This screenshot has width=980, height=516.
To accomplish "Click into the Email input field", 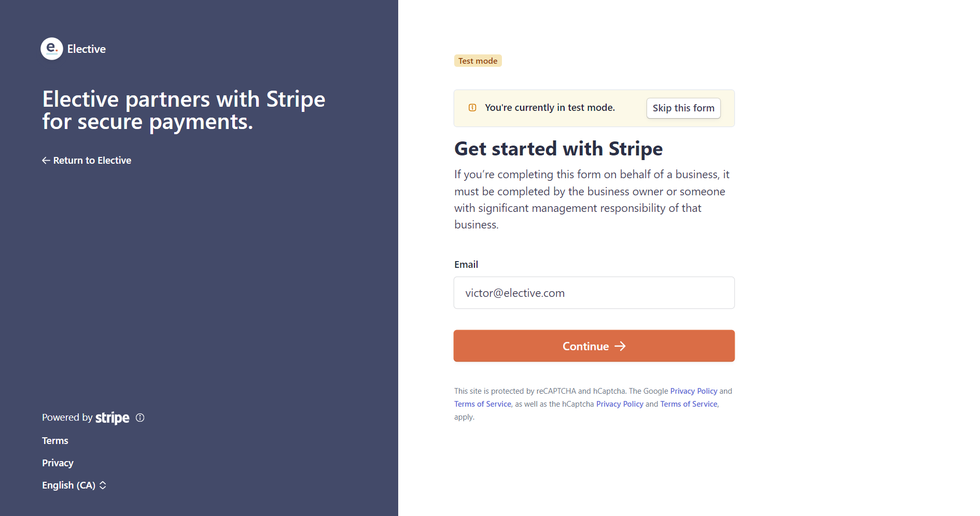I will point(594,293).
